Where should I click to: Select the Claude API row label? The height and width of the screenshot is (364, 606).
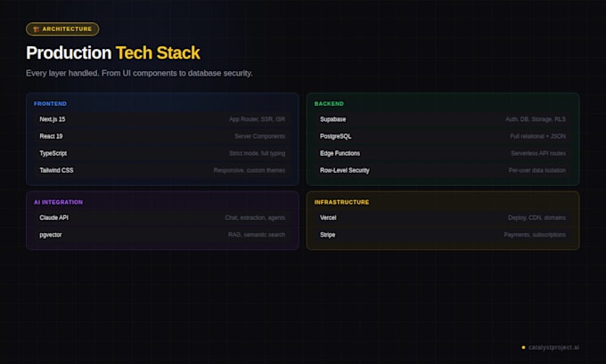click(x=53, y=218)
